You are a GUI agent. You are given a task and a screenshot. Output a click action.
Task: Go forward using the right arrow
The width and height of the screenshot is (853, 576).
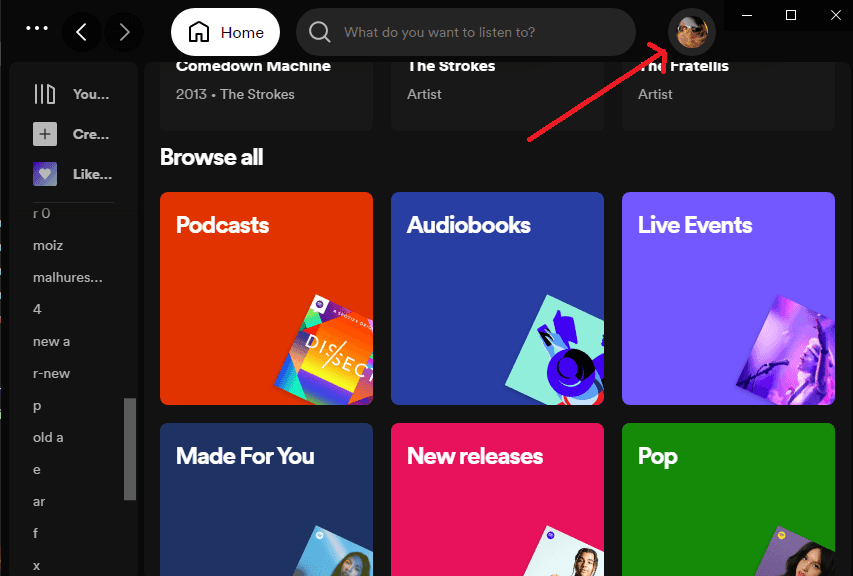pyautogui.click(x=124, y=32)
